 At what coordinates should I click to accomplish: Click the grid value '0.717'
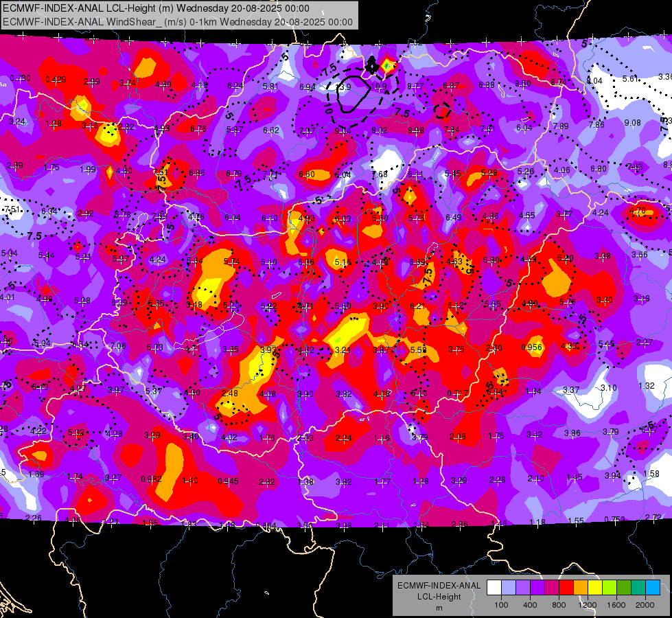[x=458, y=393]
